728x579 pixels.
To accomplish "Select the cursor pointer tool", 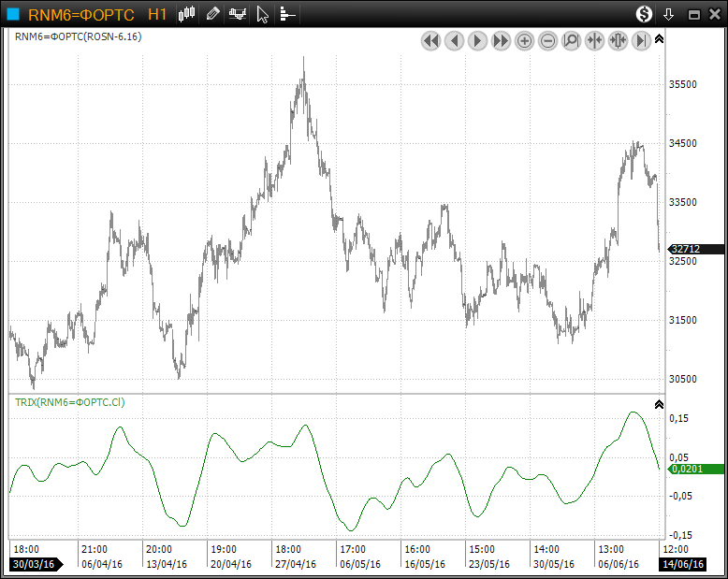I will (x=263, y=14).
